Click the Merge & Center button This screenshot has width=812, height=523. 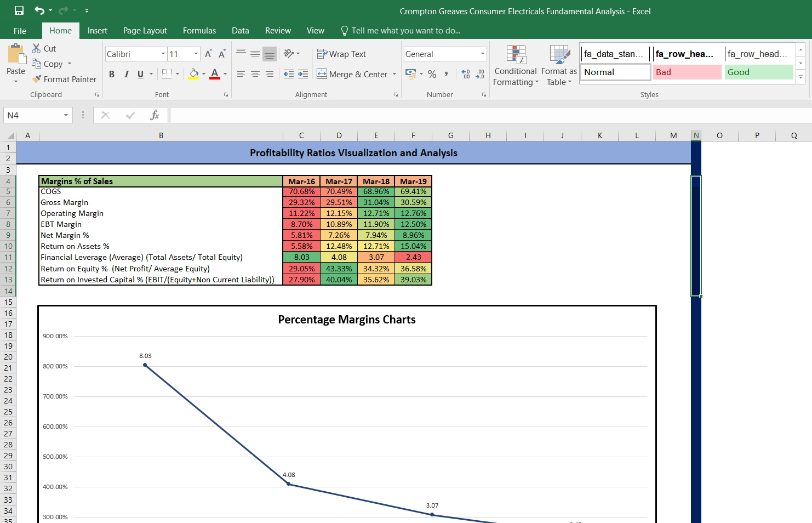click(352, 74)
